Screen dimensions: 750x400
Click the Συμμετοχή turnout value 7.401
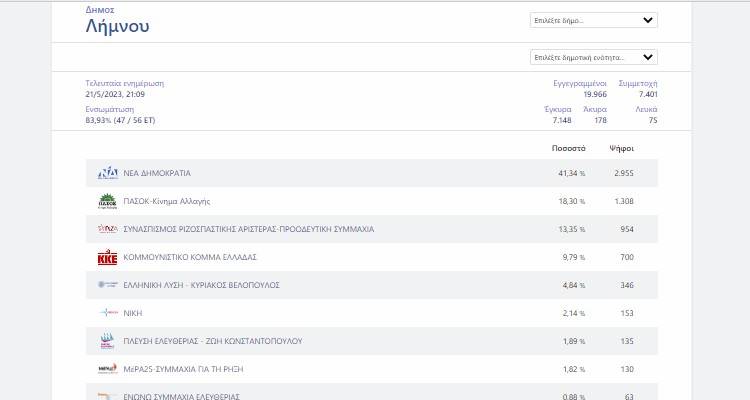point(648,94)
